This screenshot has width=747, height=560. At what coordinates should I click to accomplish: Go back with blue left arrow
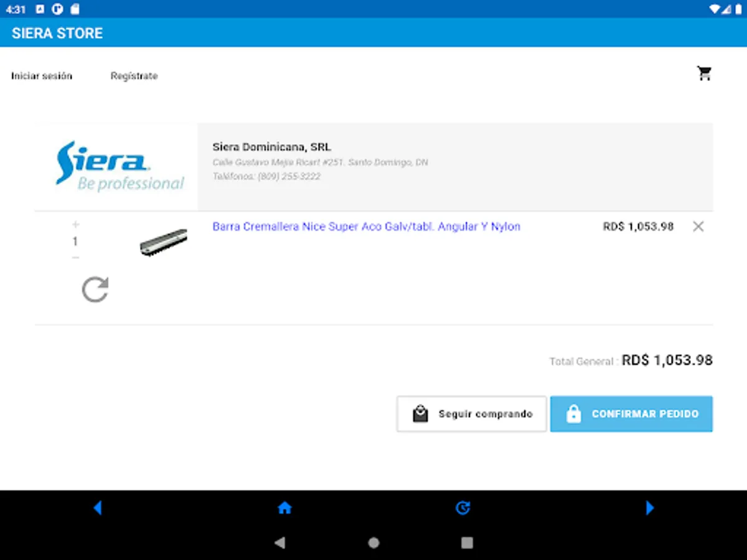(x=97, y=508)
